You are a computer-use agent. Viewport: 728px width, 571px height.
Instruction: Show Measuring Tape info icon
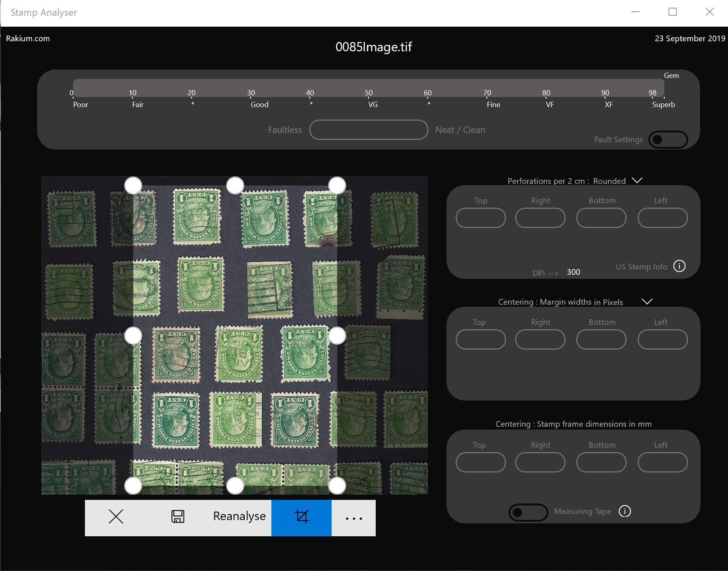point(625,511)
